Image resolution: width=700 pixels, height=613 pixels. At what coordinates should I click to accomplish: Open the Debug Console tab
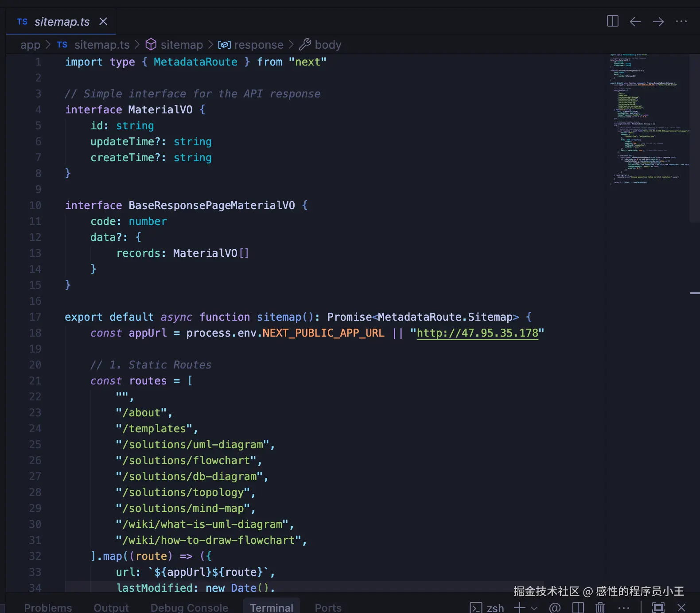pyautogui.click(x=189, y=608)
